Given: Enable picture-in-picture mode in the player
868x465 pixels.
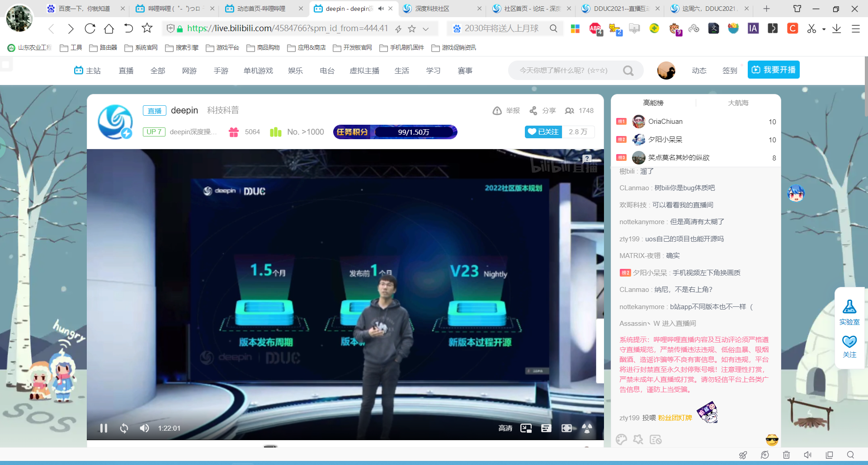Looking at the screenshot, I should (526, 428).
